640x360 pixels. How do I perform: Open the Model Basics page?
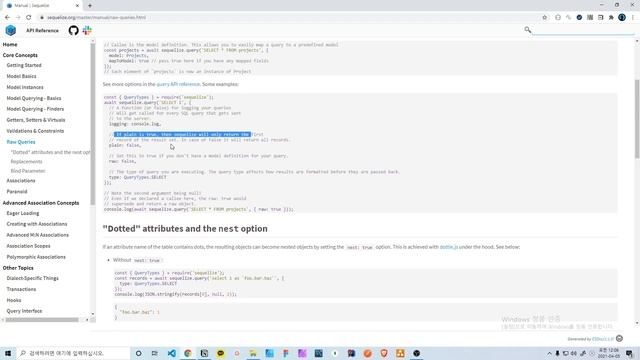pyautogui.click(x=21, y=76)
